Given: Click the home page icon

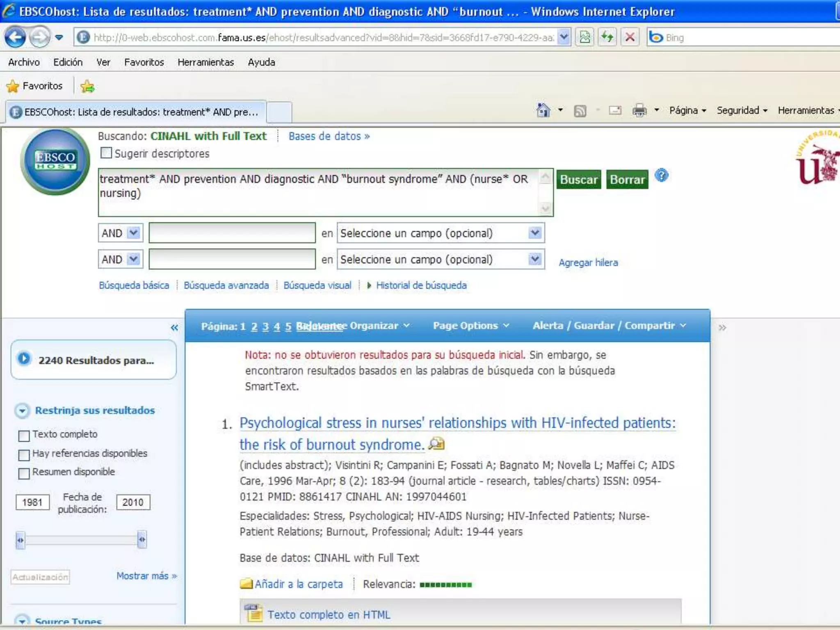Looking at the screenshot, I should pos(543,110).
